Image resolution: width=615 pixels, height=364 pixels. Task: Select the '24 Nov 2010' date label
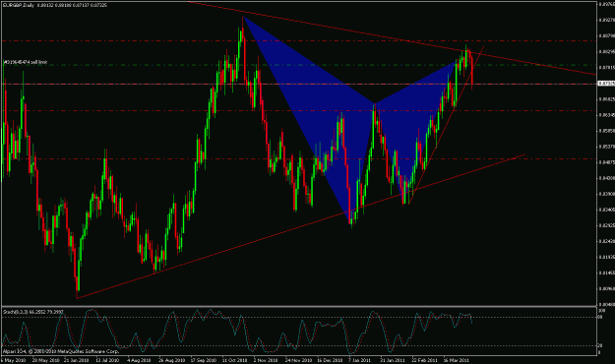298,360
